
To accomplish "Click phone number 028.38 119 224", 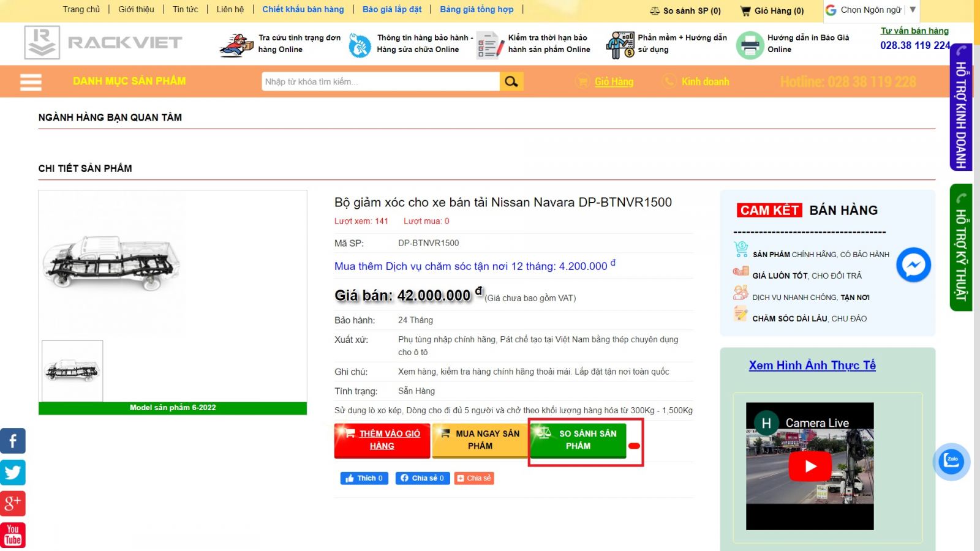I will 916,45.
